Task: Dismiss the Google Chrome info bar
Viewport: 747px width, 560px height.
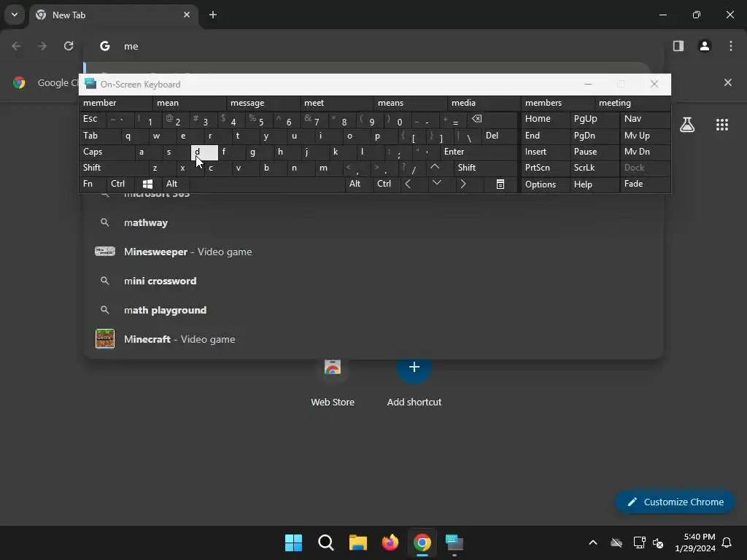Action: pyautogui.click(x=727, y=82)
